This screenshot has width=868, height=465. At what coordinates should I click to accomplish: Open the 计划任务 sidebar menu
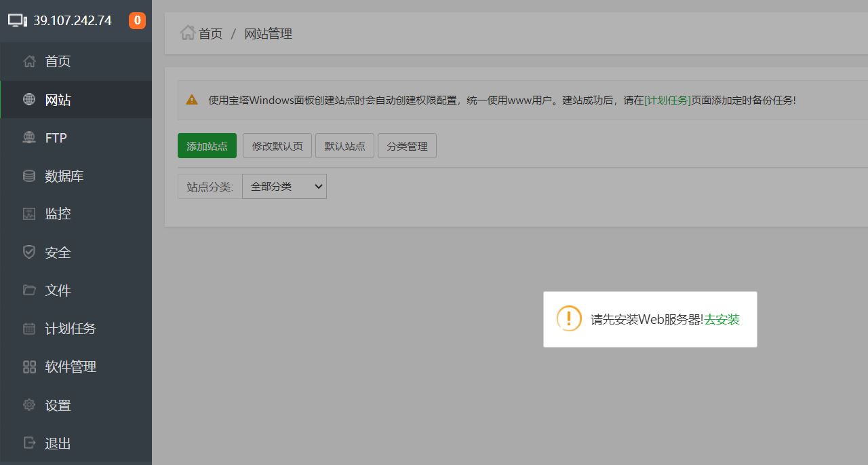[x=76, y=329]
